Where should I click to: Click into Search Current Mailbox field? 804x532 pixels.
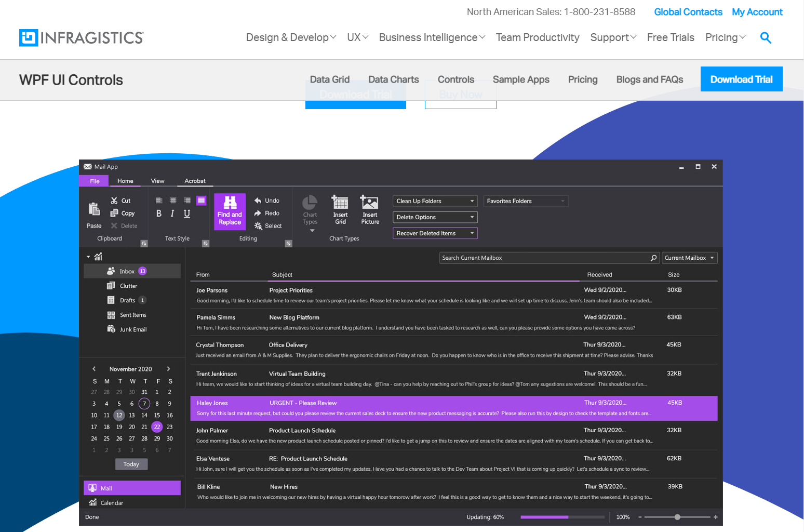pos(550,258)
